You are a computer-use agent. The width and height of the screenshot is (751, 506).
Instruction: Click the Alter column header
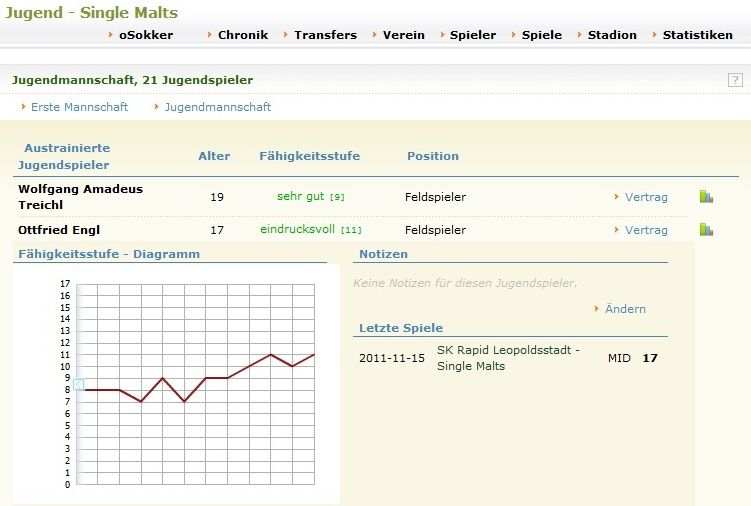coord(214,156)
